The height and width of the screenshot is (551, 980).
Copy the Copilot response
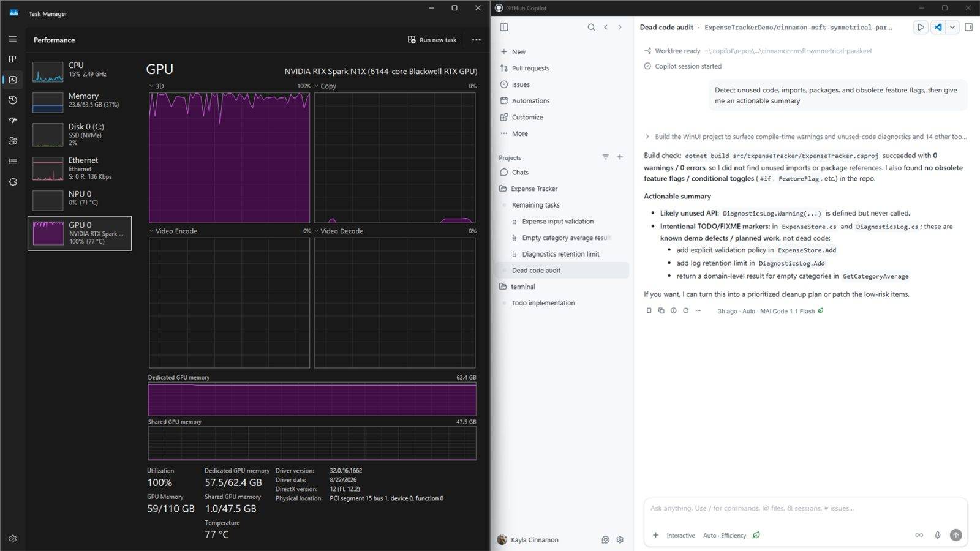661,311
